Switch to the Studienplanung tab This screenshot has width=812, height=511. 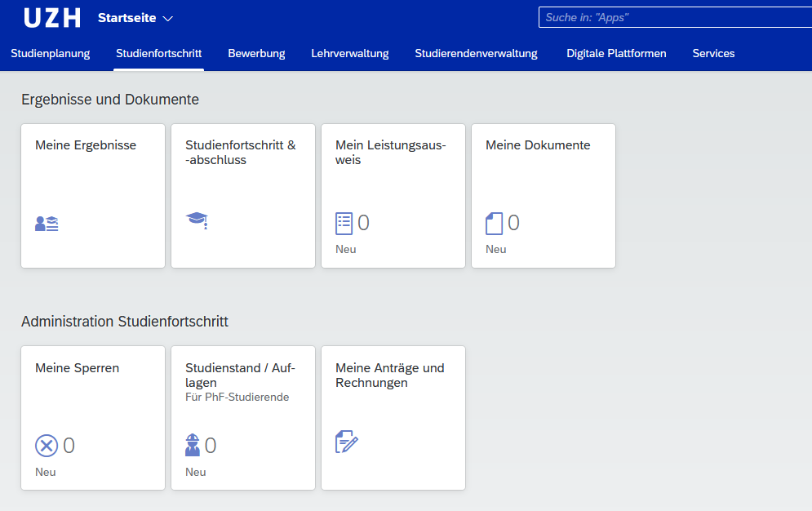click(51, 54)
